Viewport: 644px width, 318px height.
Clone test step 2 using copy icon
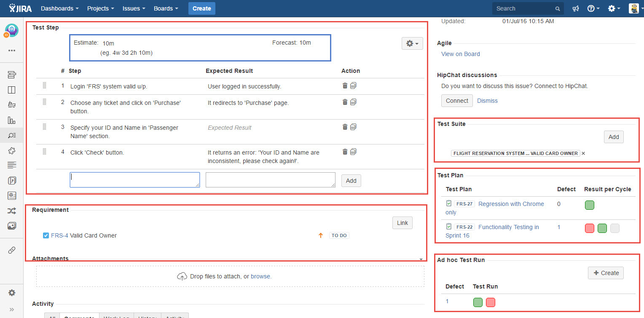point(353,102)
